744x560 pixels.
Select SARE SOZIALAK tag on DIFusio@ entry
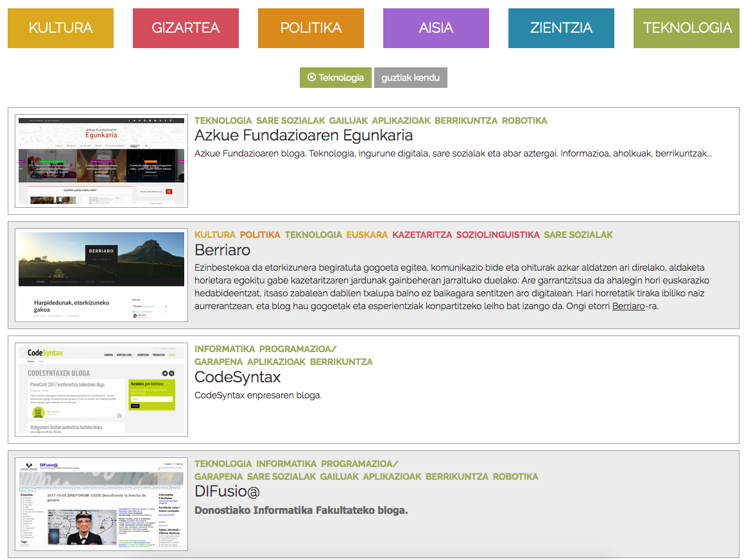tap(281, 477)
